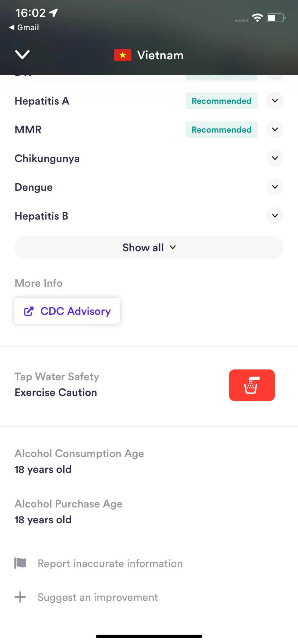Click the flag icon beside Report inaccurate information
Image resolution: width=298 pixels, height=644 pixels.
tap(20, 563)
